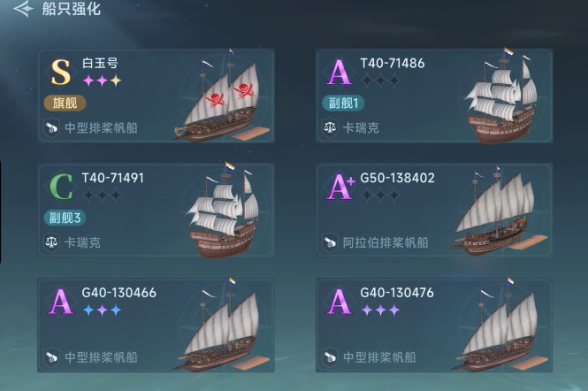Click the A+ grade badge of G50-138402
The width and height of the screenshot is (588, 391).
pyautogui.click(x=340, y=186)
